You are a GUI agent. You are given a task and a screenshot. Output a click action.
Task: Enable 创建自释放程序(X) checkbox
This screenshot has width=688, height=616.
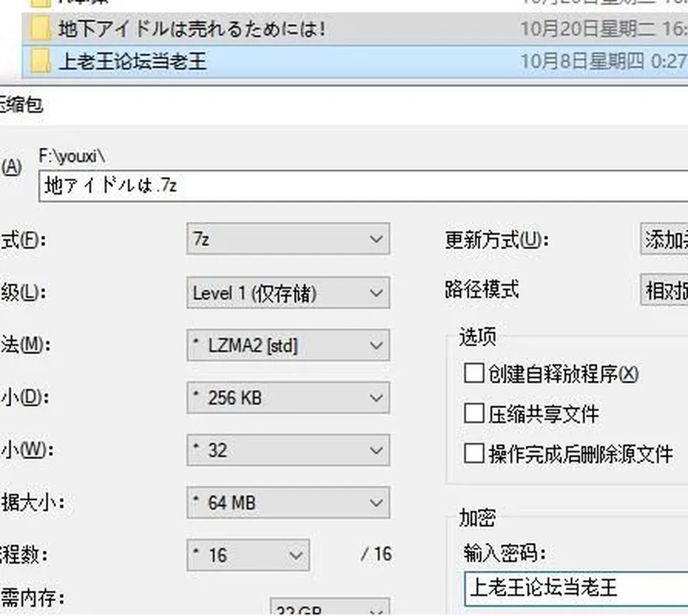point(474,373)
